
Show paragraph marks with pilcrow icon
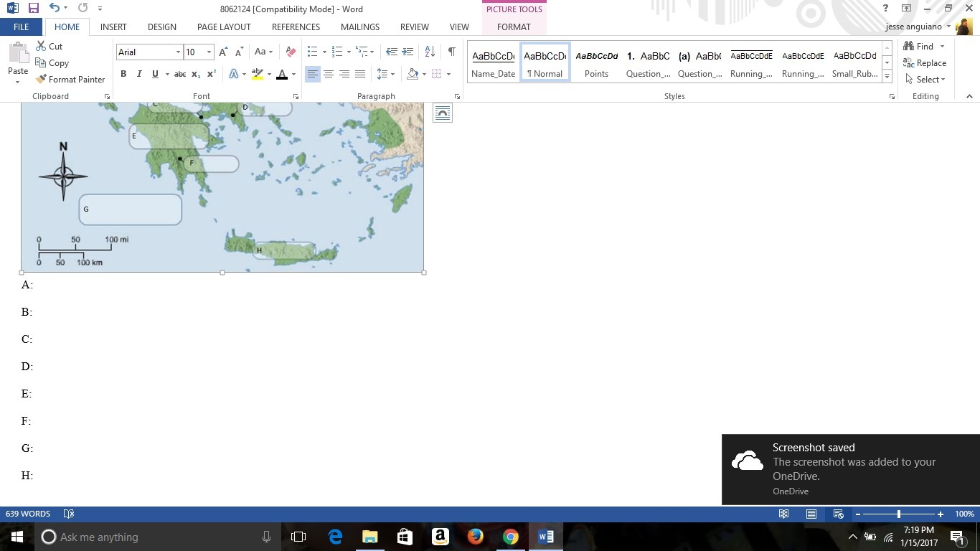[x=451, y=52]
